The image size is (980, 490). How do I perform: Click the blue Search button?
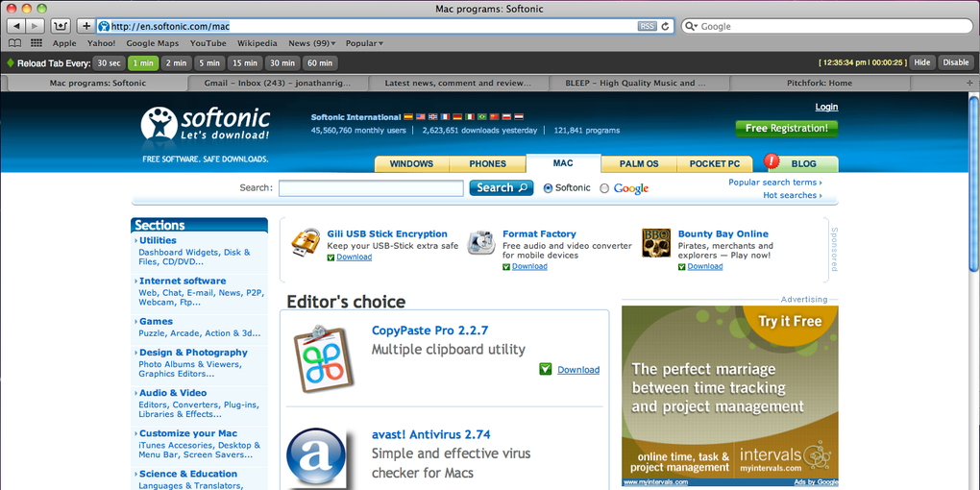click(x=502, y=187)
